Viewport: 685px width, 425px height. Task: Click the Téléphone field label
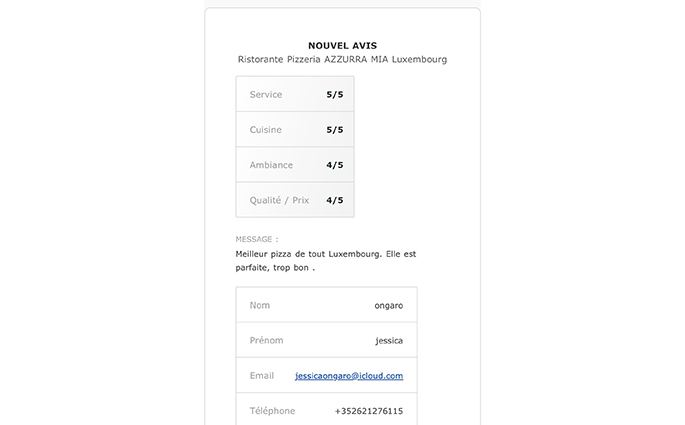coord(272,411)
